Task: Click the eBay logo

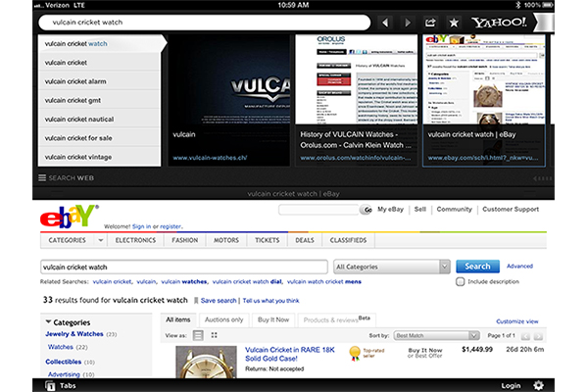Action: (69, 216)
